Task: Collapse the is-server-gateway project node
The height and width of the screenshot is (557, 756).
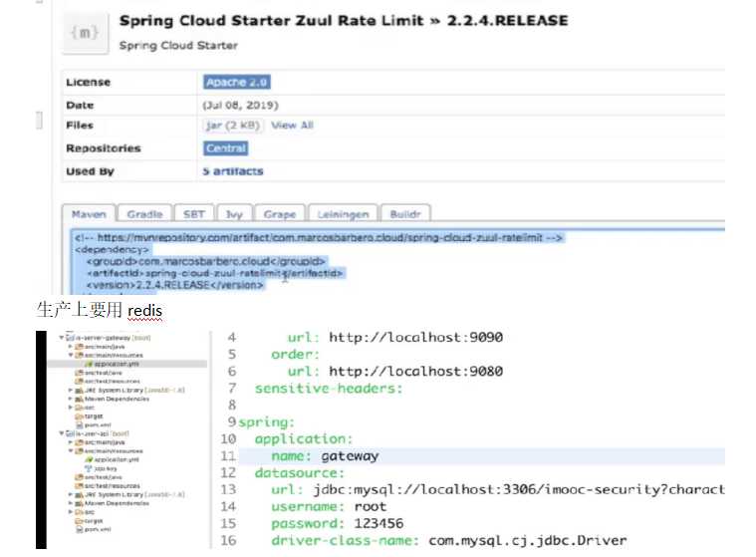Action: click(x=62, y=338)
